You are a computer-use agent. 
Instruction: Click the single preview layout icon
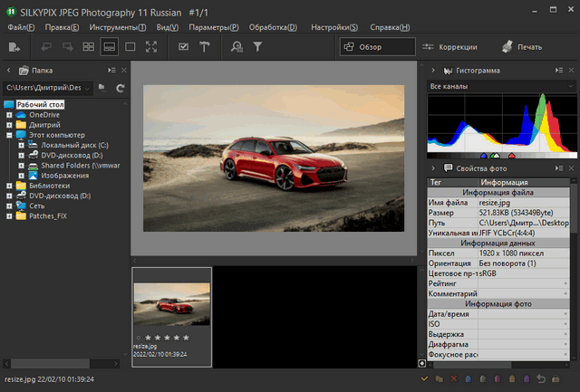pyautogui.click(x=130, y=46)
